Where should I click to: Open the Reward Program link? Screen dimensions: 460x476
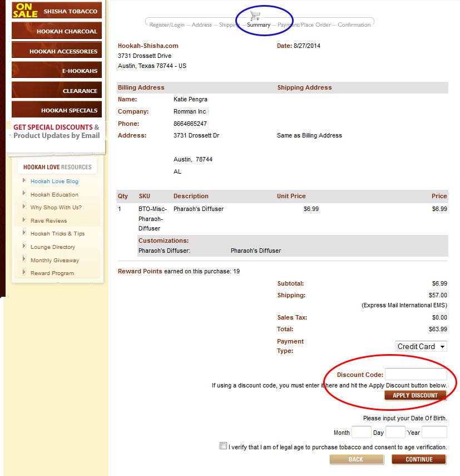52,273
